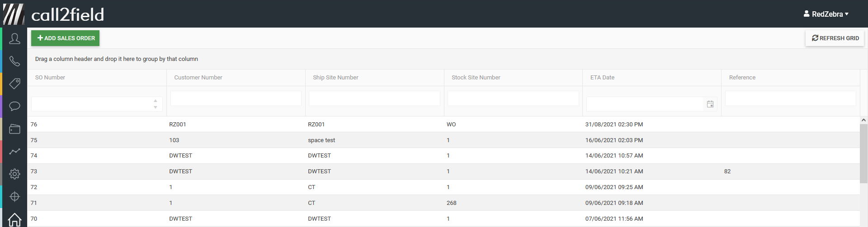Viewport: 868px width, 227px height.
Task: Open the phone calls sidebar icon
Action: pyautogui.click(x=14, y=61)
